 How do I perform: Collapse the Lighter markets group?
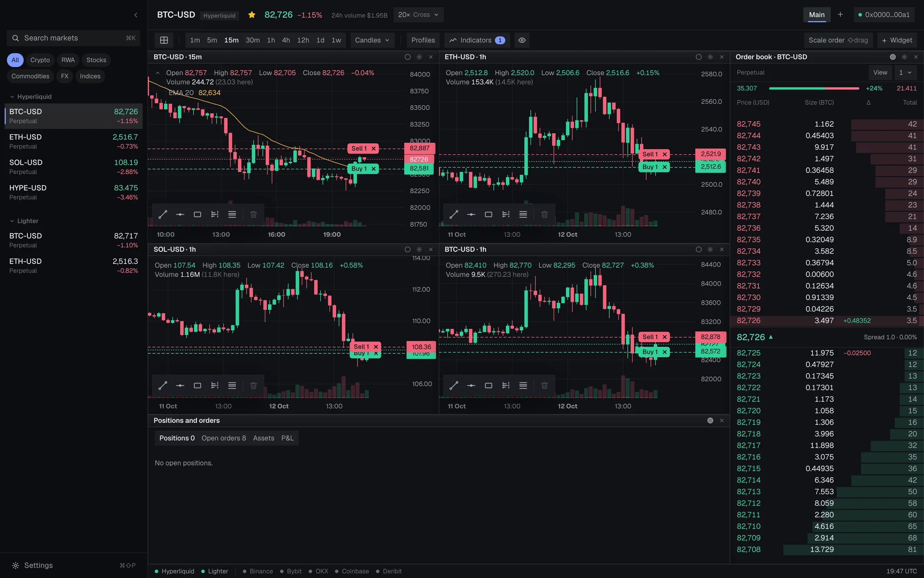[x=24, y=221]
